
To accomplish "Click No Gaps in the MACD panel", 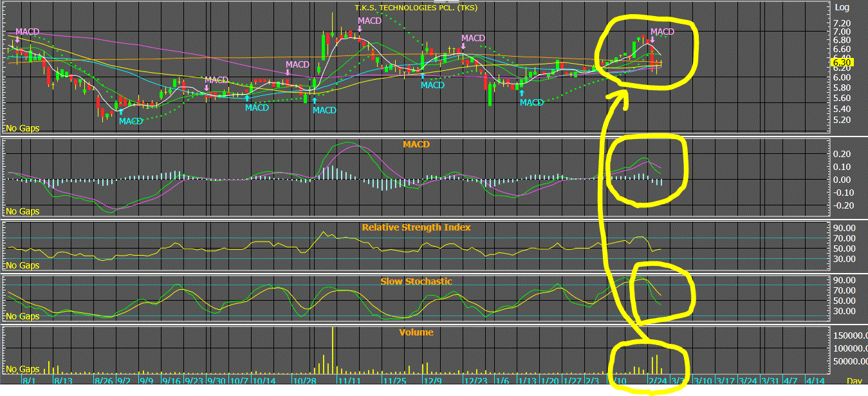I will [23, 211].
